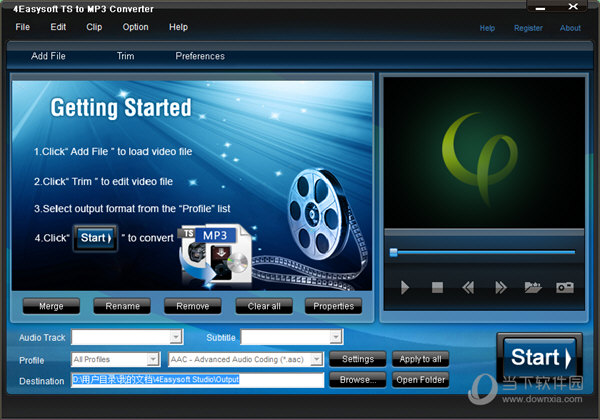Click the large Start convert button

click(540, 358)
